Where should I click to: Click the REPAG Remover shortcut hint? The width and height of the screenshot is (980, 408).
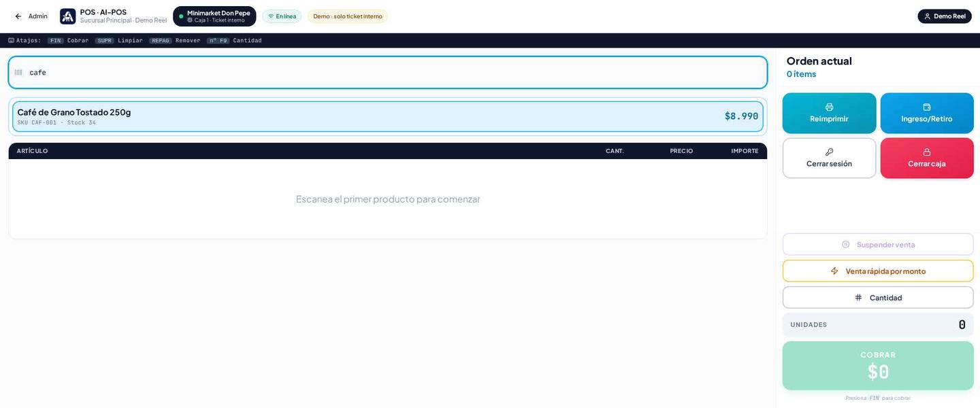pyautogui.click(x=175, y=41)
